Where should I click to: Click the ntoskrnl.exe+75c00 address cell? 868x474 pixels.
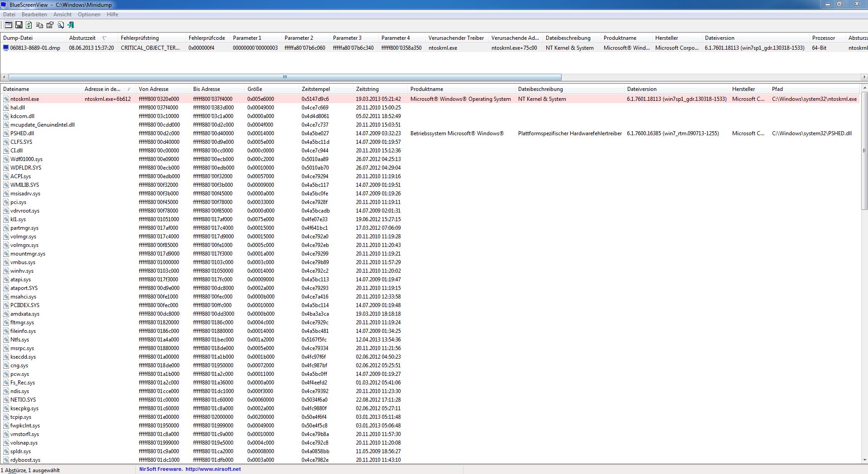click(x=514, y=47)
